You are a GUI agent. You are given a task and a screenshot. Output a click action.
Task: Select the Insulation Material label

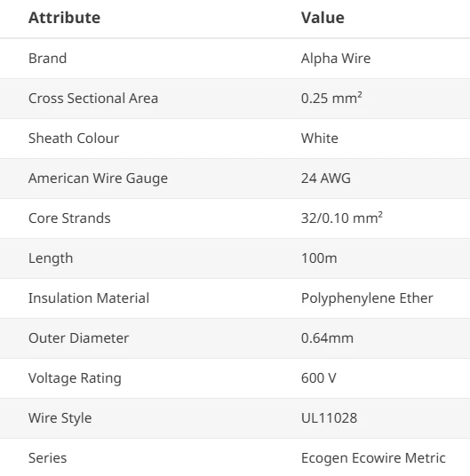(x=89, y=298)
